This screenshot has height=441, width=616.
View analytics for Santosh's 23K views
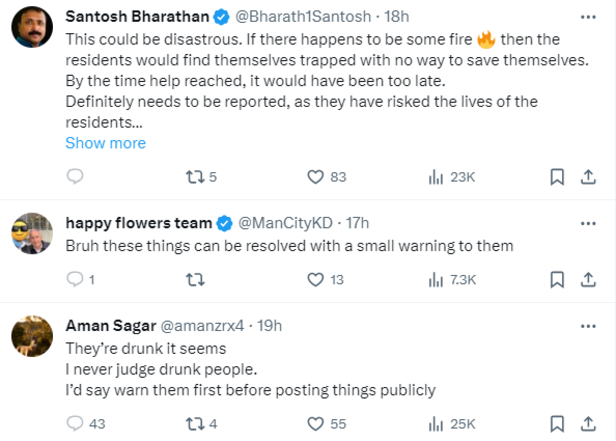[x=451, y=177]
